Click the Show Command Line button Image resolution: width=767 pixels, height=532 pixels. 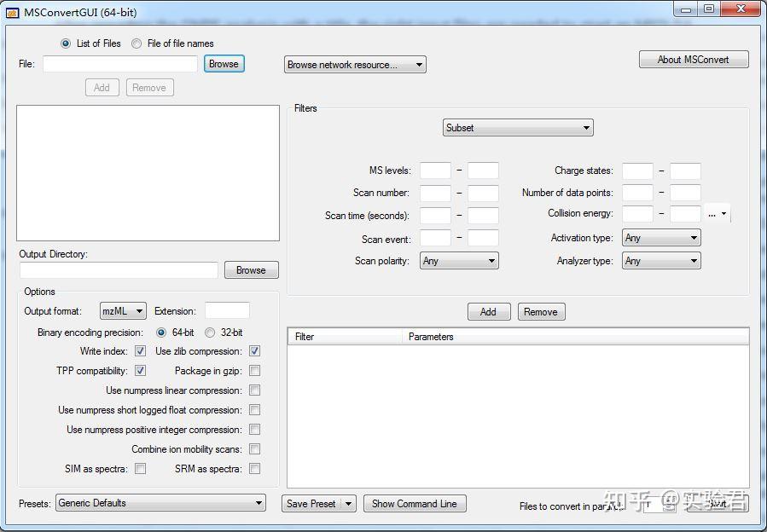click(415, 504)
